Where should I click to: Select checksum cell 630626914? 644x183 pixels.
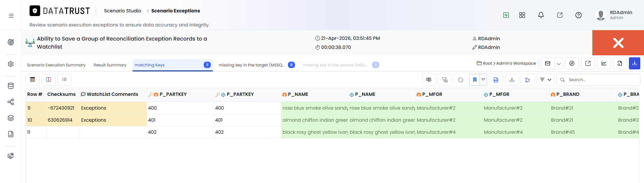[x=63, y=120]
